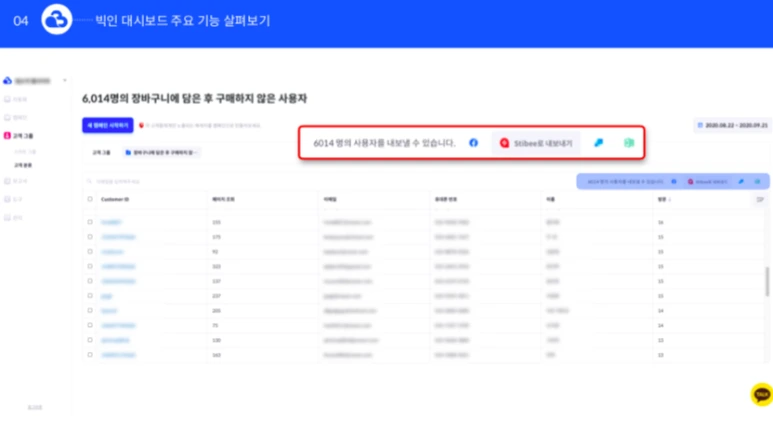Viewport: 773px width, 431px height.
Task: Click the Stibee button in the small blue export bar
Action: (707, 181)
